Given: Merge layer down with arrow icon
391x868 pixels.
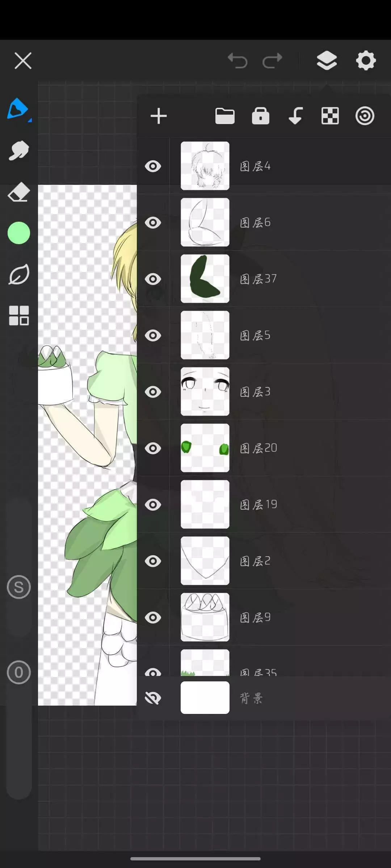Looking at the screenshot, I should click(x=295, y=116).
